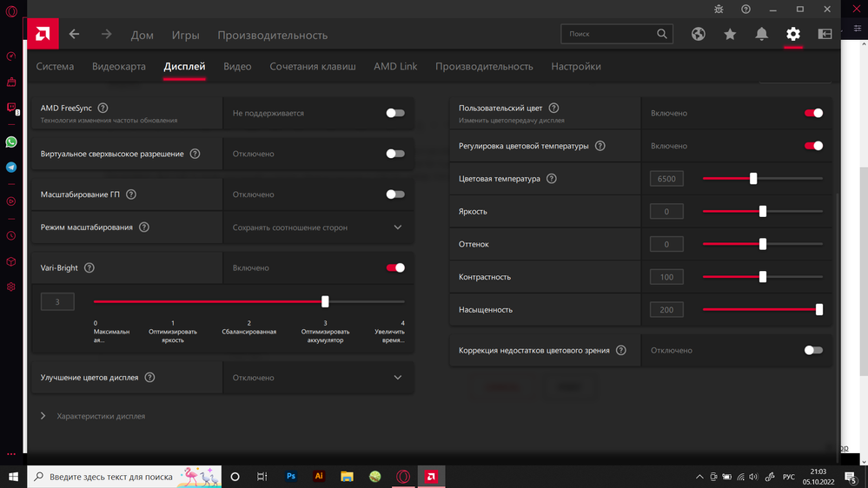Go forward with the right arrow
Screen dimensions: 868x488
106,35
